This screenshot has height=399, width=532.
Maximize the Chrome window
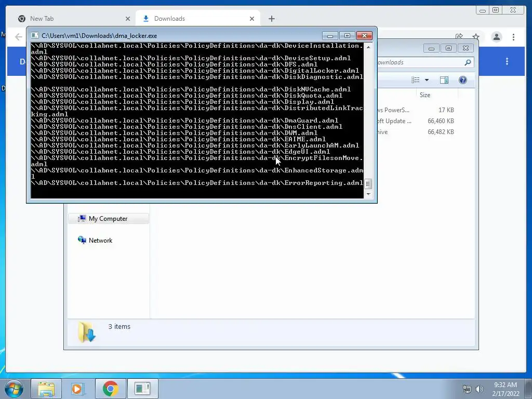click(x=496, y=10)
